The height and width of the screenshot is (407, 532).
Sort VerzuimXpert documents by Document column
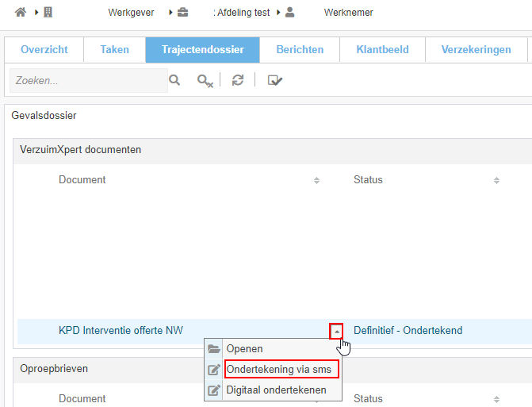(316, 181)
